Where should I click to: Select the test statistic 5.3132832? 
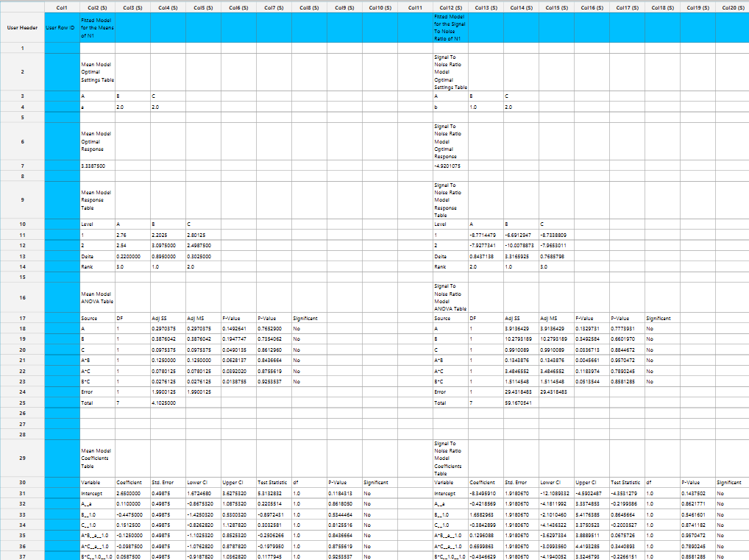click(x=274, y=494)
